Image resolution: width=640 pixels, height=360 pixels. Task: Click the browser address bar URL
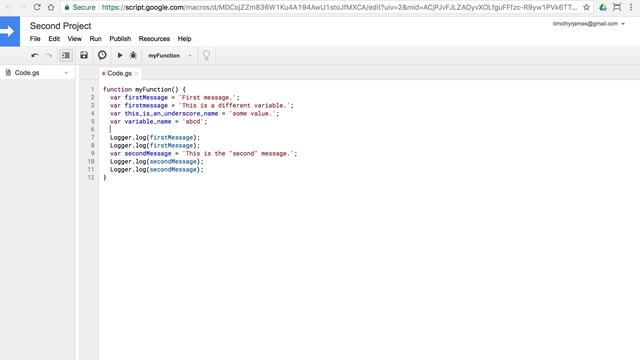point(339,7)
